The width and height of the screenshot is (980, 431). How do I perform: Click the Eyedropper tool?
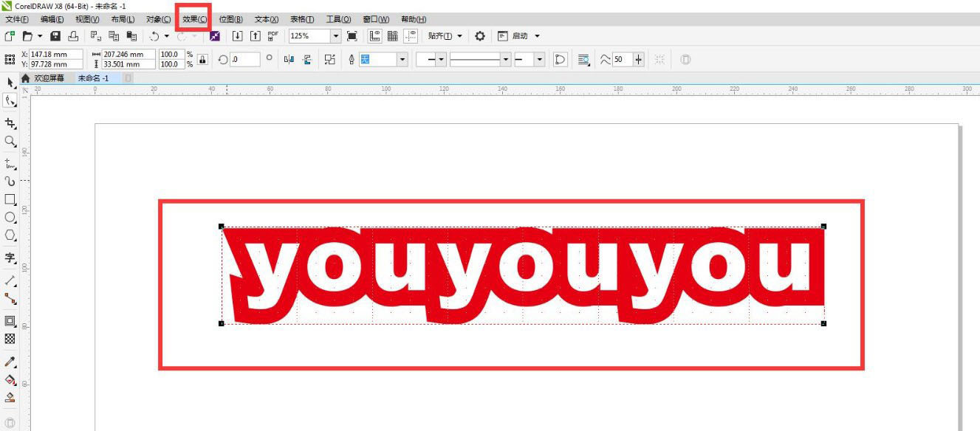pyautogui.click(x=10, y=362)
